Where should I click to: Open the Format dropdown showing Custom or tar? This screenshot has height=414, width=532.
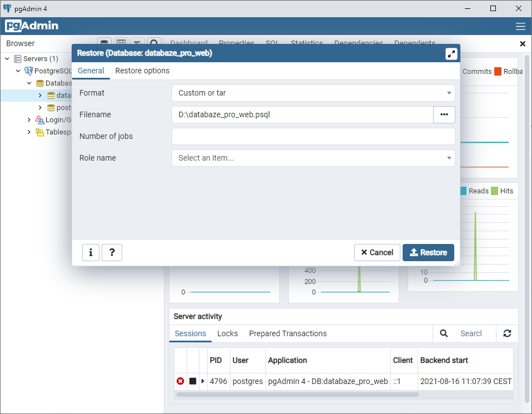(x=313, y=93)
